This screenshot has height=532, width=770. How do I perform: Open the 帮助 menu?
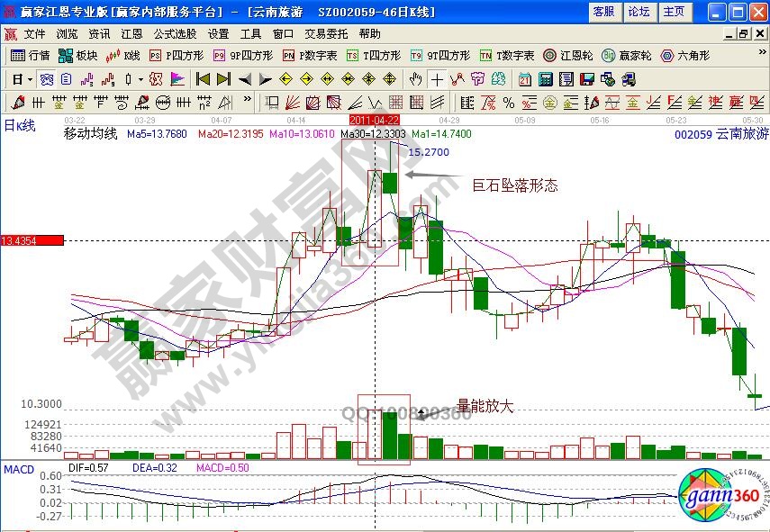(369, 34)
